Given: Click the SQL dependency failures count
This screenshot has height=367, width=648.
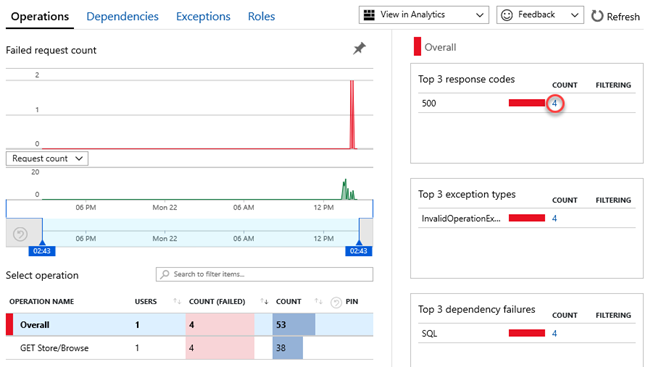Looking at the screenshot, I should click(554, 333).
